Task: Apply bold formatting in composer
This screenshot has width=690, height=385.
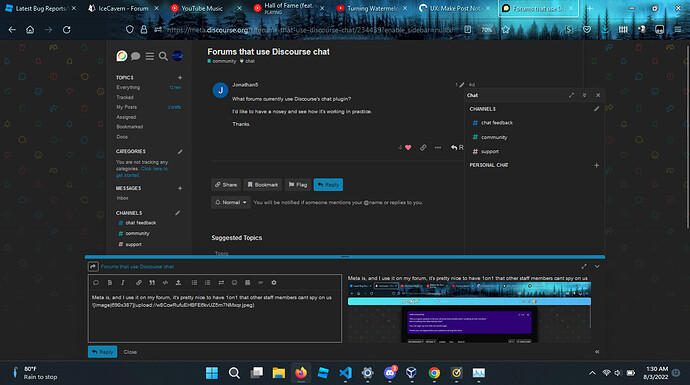Action: [x=110, y=282]
